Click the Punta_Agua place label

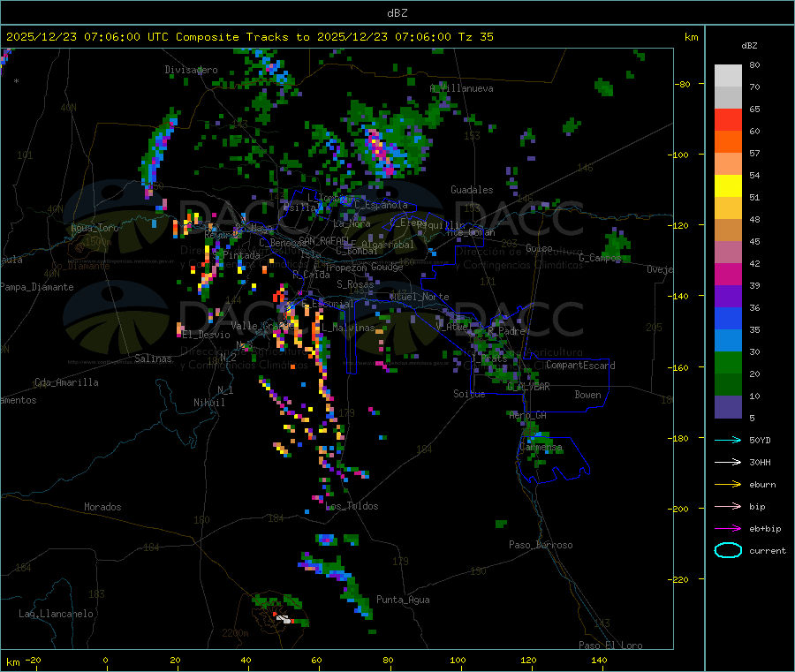(x=403, y=600)
